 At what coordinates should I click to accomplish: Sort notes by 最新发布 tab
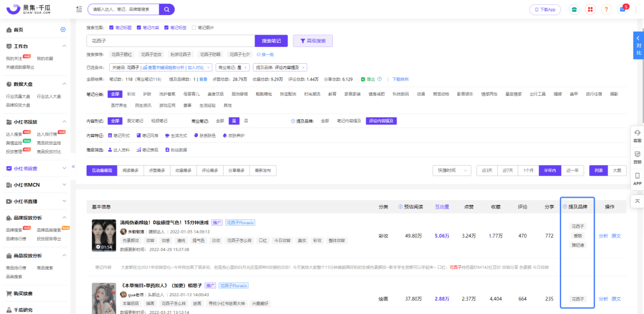[263, 170]
